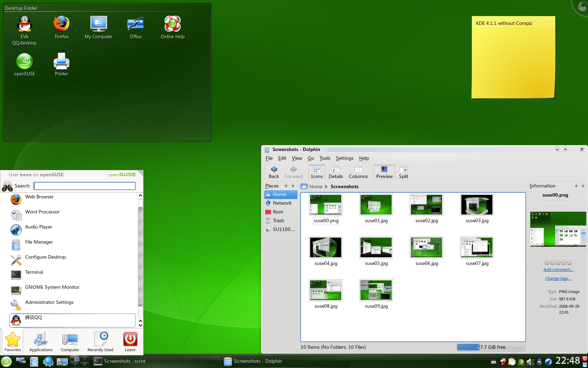Go Back in Dolphin toolbar

click(x=274, y=172)
